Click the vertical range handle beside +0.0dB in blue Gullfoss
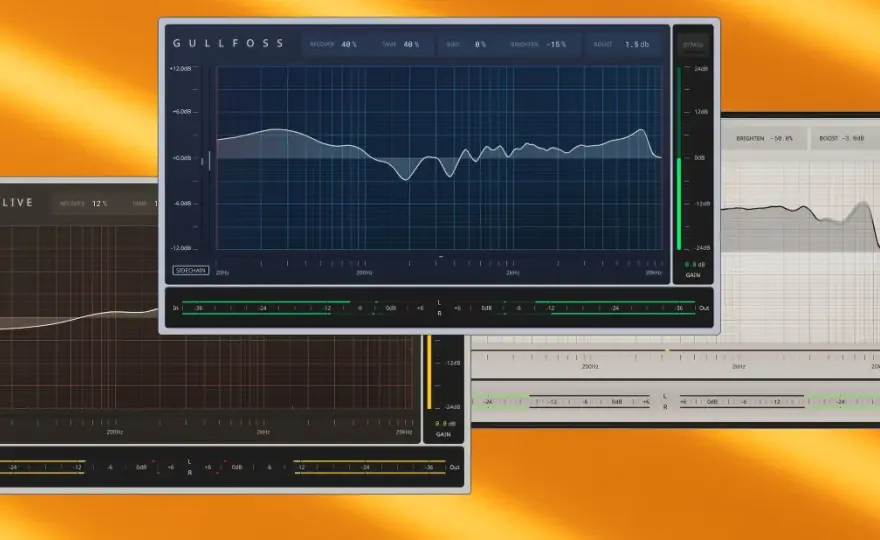The width and height of the screenshot is (880, 540). tap(209, 161)
